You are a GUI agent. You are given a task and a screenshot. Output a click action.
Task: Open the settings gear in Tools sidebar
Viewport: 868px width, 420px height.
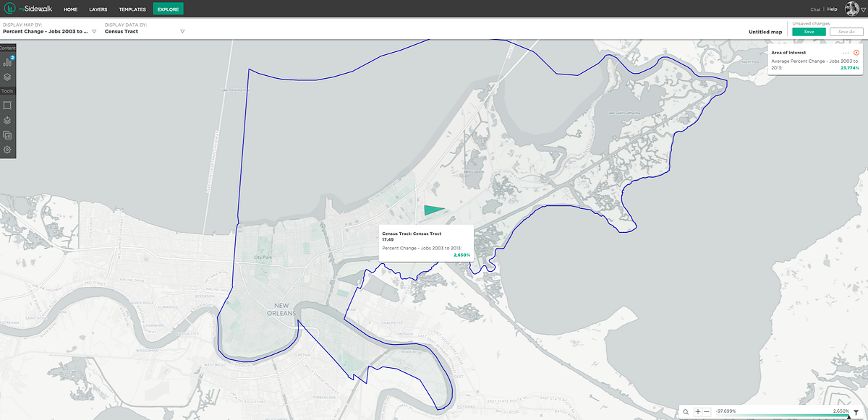pyautogui.click(x=7, y=150)
